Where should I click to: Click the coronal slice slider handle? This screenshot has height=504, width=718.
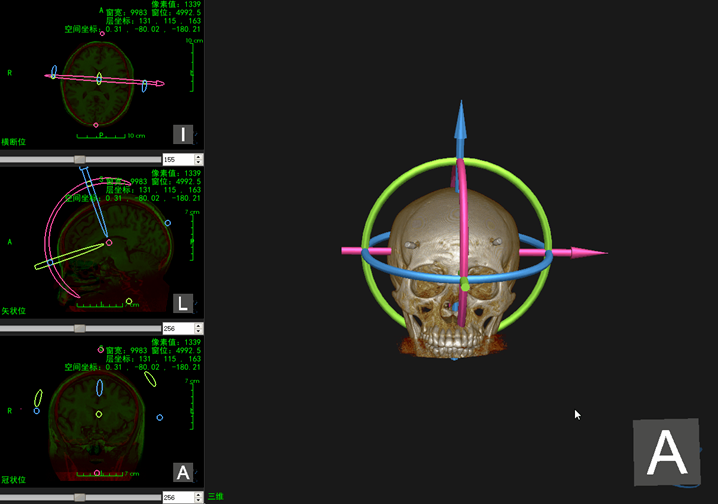point(80,497)
